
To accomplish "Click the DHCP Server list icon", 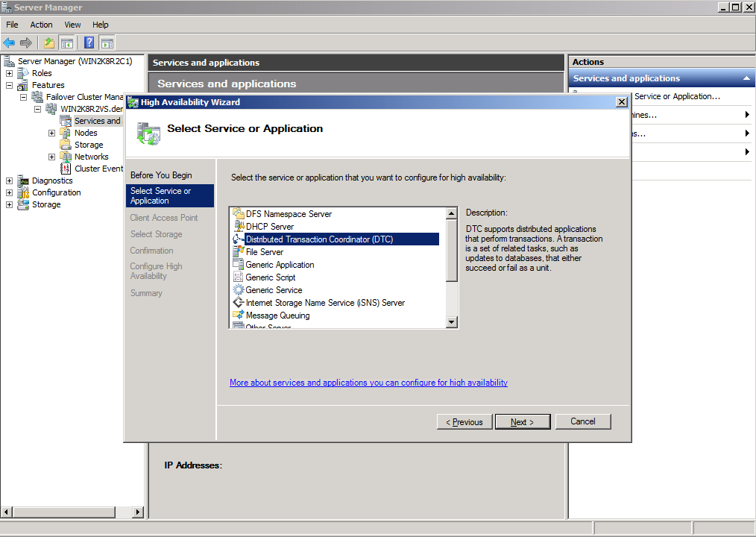I will [x=238, y=226].
